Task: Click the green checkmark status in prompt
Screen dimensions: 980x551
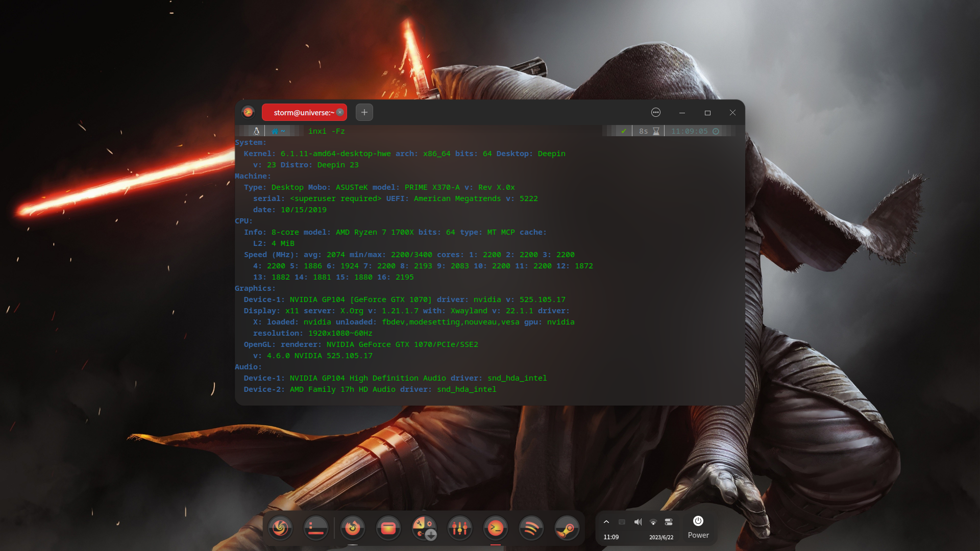Action: click(x=624, y=131)
